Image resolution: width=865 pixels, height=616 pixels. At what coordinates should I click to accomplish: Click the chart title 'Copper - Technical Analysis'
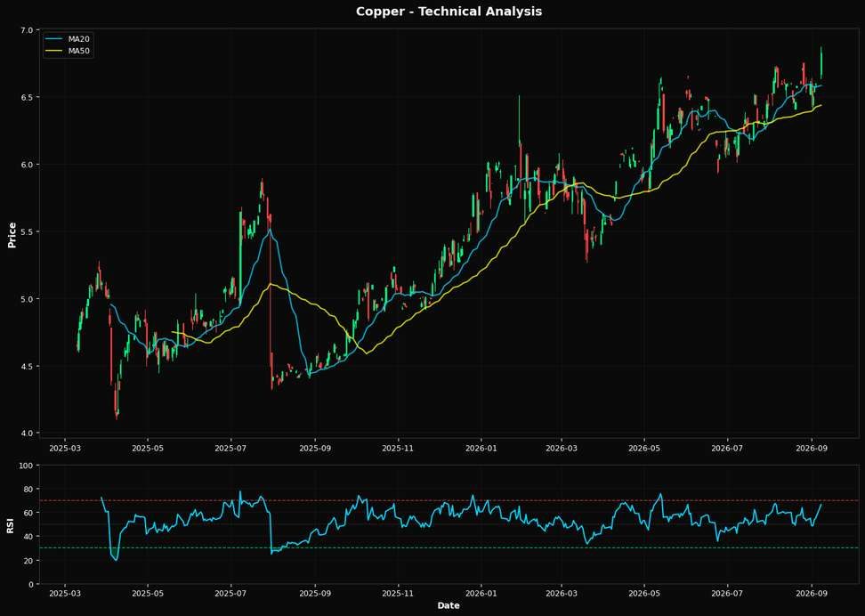coord(449,12)
